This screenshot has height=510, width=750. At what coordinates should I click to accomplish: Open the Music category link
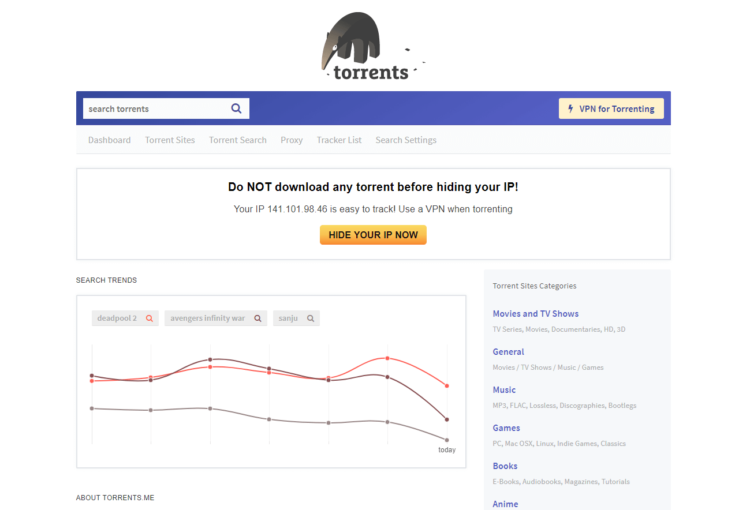pos(504,390)
